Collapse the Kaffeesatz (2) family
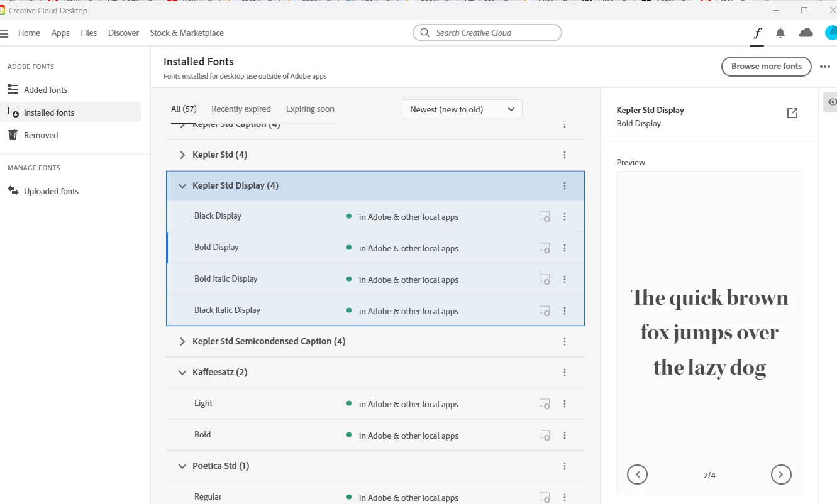 click(182, 373)
